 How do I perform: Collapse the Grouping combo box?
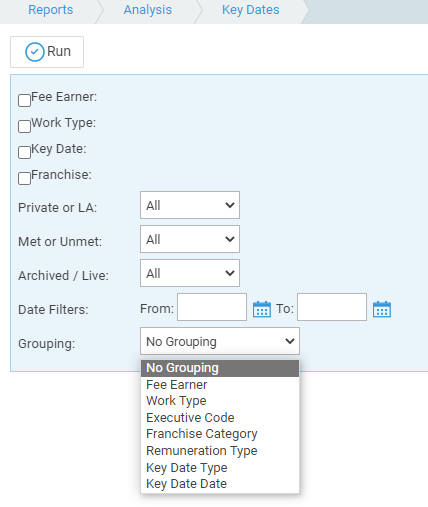click(220, 341)
